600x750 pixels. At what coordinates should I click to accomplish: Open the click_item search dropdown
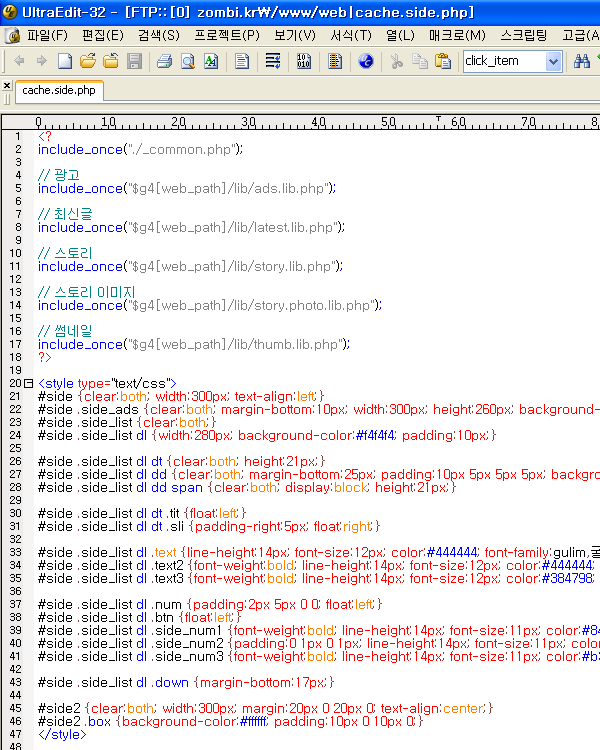click(553, 61)
